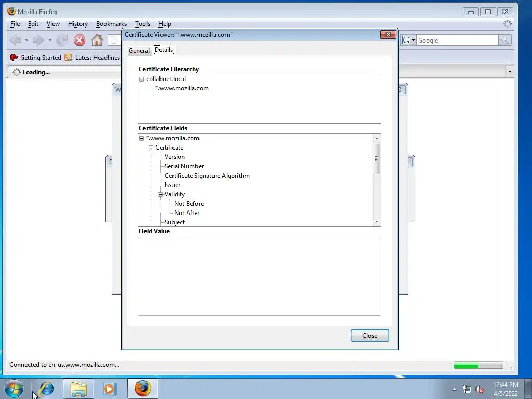
Task: Maximize the Mozilla Firefox window
Action: point(488,12)
